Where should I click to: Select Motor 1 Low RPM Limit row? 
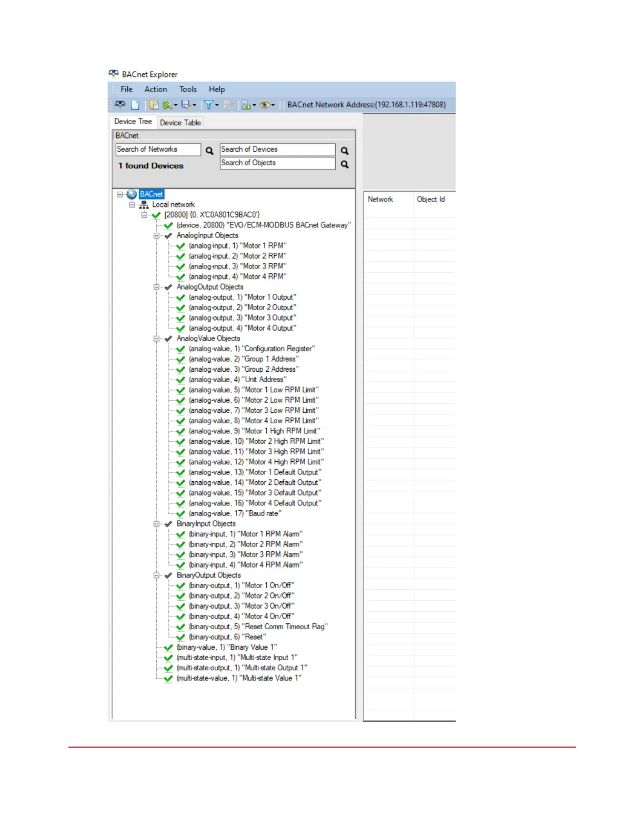(x=254, y=390)
